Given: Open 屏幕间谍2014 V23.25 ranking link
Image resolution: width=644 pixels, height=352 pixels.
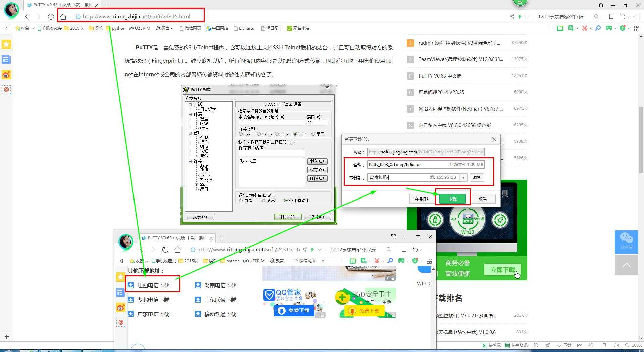Looking at the screenshot, I should [441, 92].
